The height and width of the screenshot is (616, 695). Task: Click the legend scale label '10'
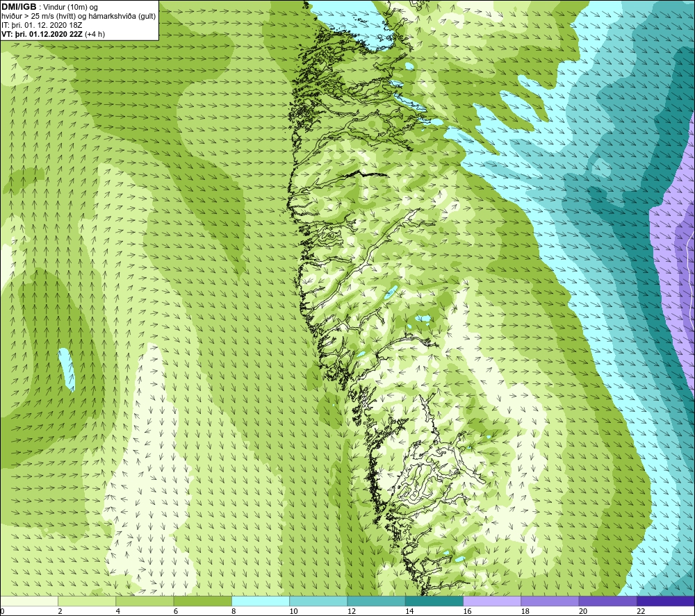point(294,611)
